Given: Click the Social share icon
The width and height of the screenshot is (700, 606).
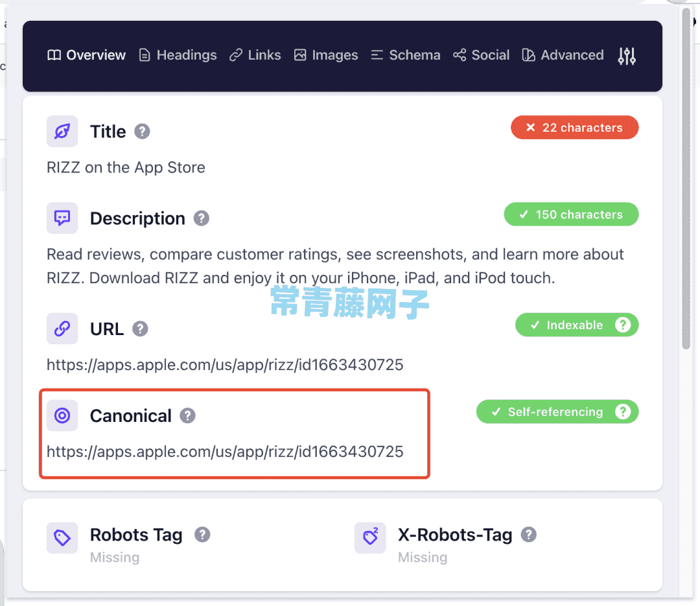Looking at the screenshot, I should [460, 55].
